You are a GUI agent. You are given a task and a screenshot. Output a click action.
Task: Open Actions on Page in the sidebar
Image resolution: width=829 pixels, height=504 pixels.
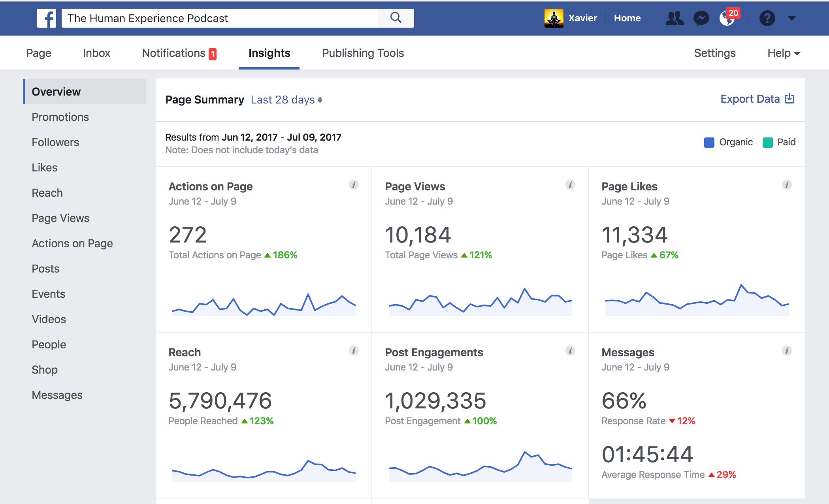point(72,243)
